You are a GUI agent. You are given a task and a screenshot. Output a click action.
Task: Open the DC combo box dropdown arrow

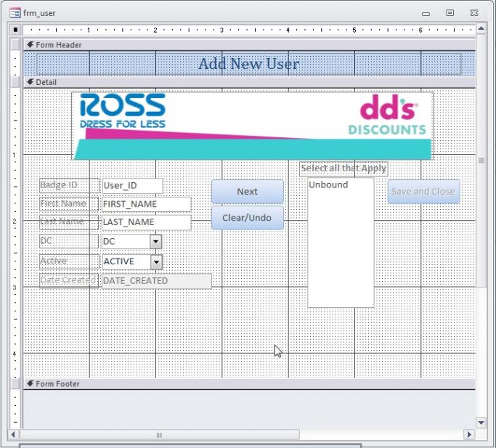coord(155,242)
